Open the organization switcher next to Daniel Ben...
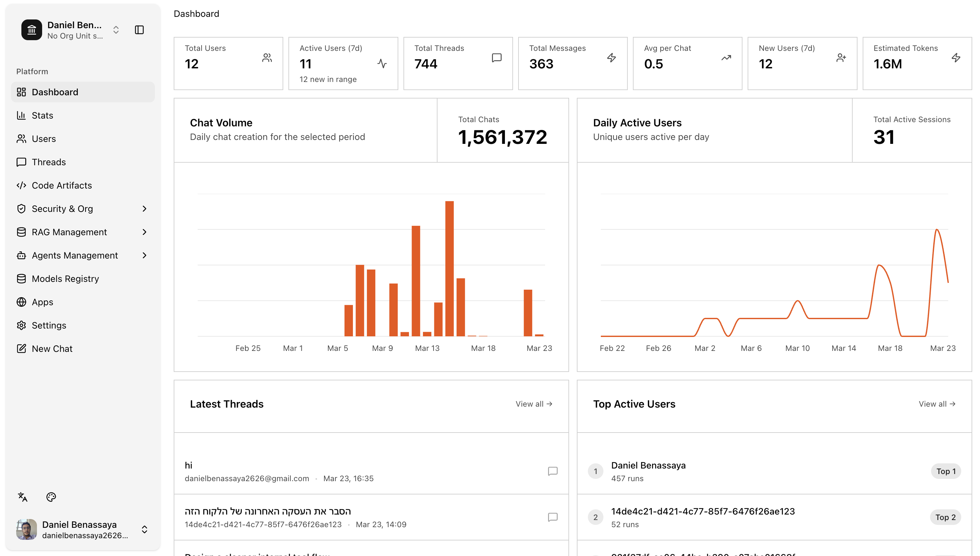 (115, 29)
